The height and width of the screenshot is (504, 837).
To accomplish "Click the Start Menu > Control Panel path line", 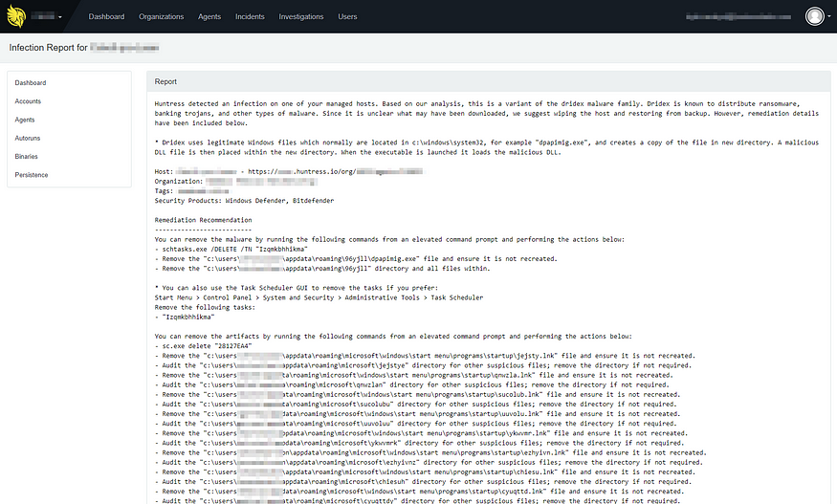I will click(319, 297).
